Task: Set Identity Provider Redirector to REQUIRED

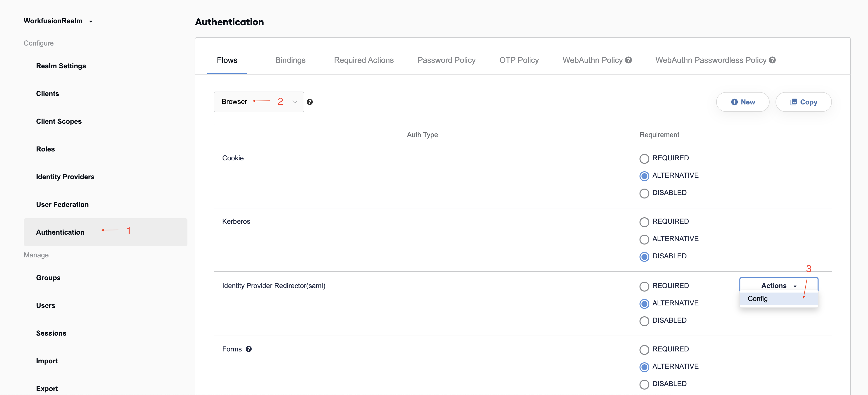Action: [x=644, y=286]
